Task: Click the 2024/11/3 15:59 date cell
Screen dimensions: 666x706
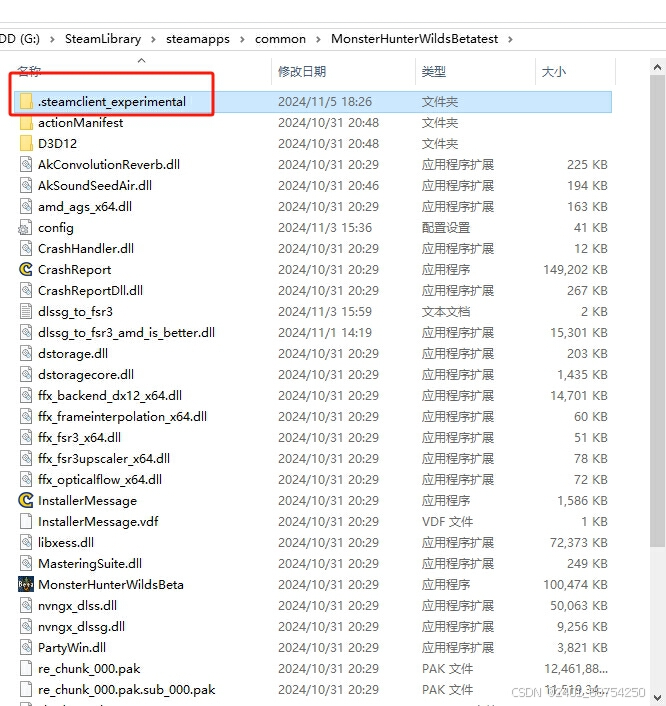Action: point(325,312)
